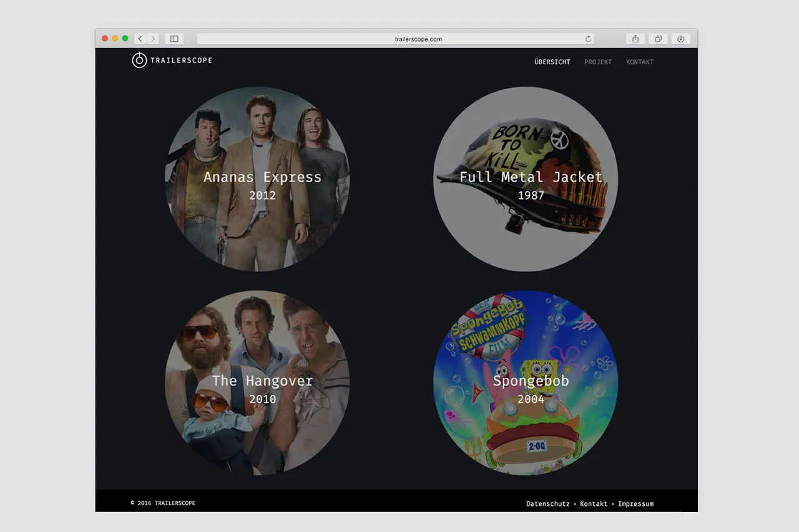Open Safari downloads button
The height and width of the screenshot is (532, 799).
coord(680,39)
